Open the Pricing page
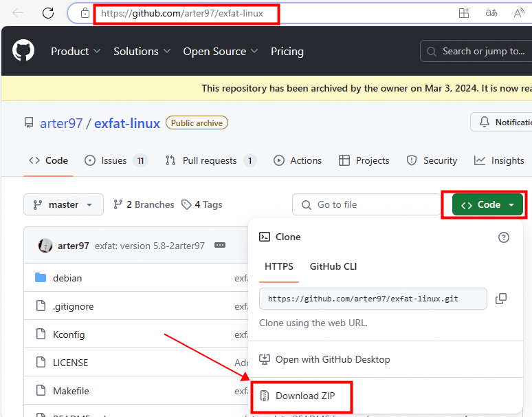Image resolution: width=532 pixels, height=417 pixels. (x=287, y=52)
